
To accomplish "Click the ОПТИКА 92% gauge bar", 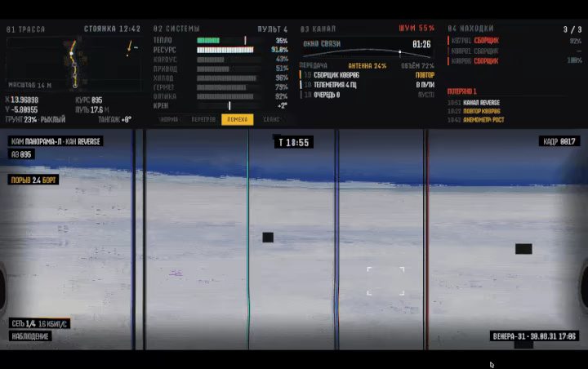I will [225, 96].
